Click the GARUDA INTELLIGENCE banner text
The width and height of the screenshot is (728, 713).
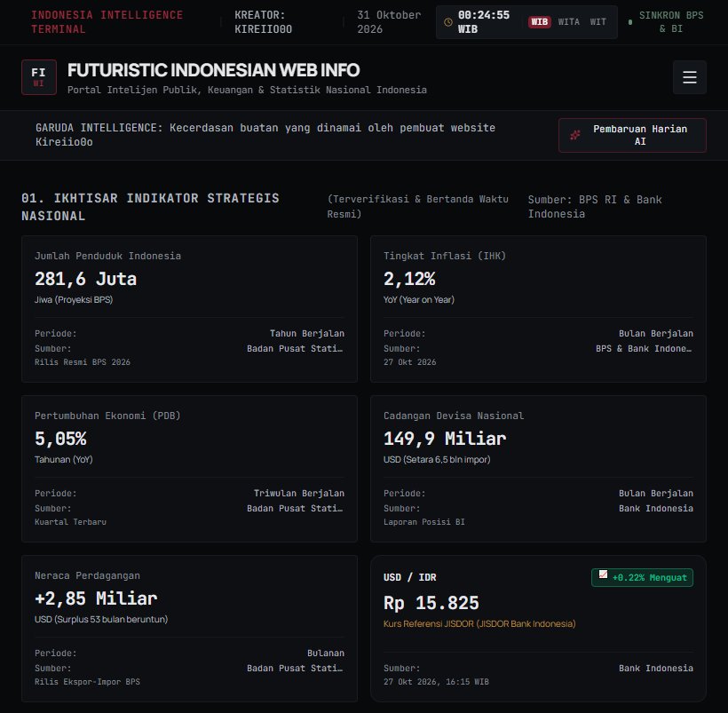point(265,135)
